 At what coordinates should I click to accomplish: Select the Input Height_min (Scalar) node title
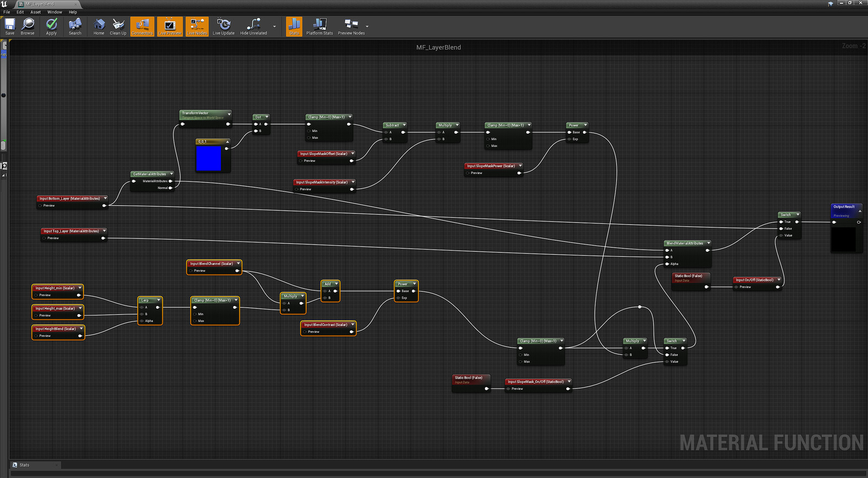click(x=55, y=288)
